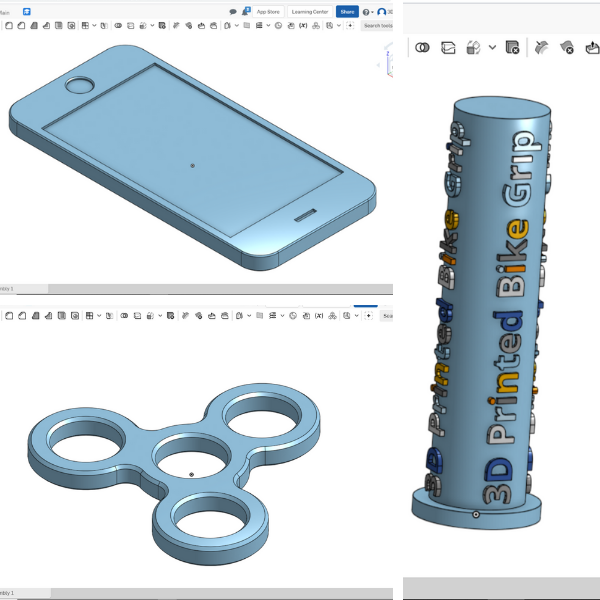Open the comments icon in the header
The height and width of the screenshot is (600, 600).
point(233,12)
